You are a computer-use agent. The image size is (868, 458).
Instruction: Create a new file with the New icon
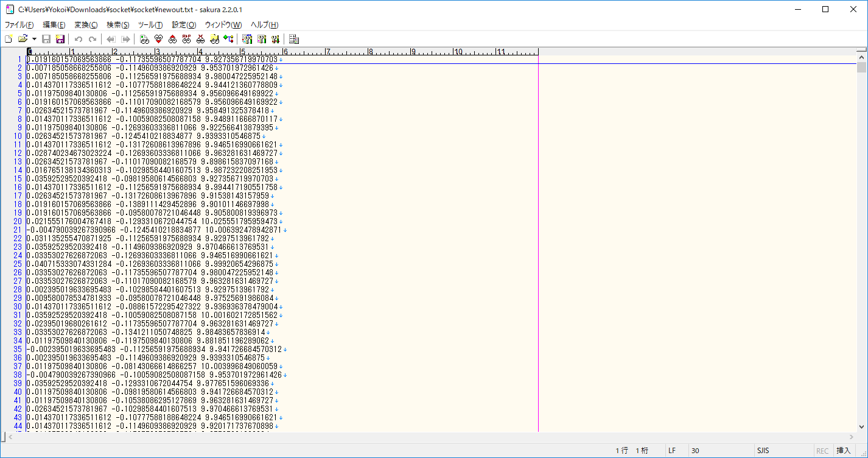point(9,38)
